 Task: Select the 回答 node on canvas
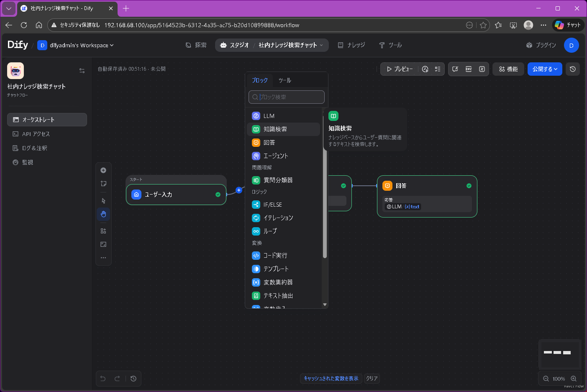pyautogui.click(x=427, y=196)
